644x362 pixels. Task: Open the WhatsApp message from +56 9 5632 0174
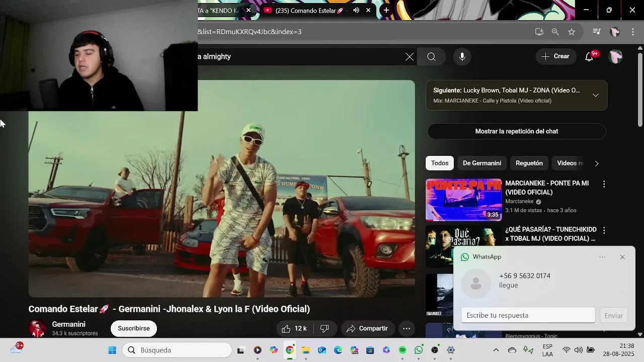(x=524, y=280)
